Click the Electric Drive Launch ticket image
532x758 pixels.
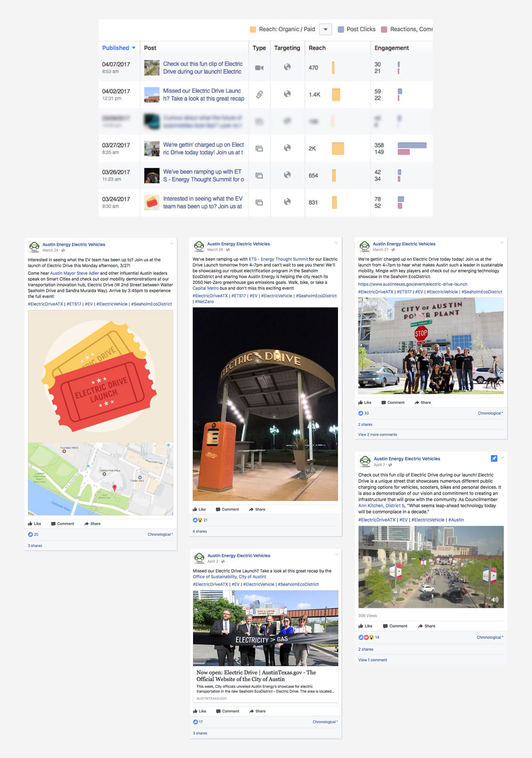101,376
